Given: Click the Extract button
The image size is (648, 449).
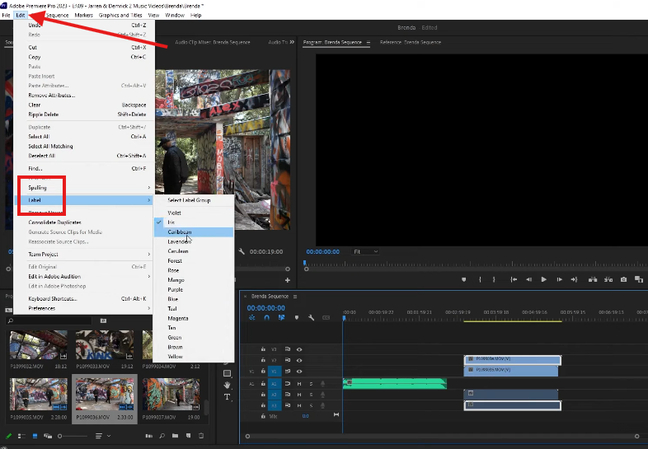Looking at the screenshot, I should 608,279.
